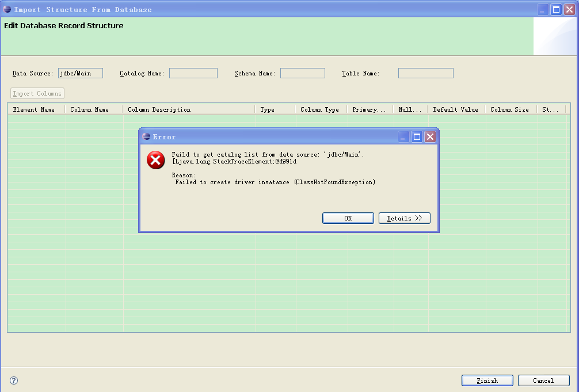Click OK in the Error dialog
Viewport: 579px width, 392px height.
pyautogui.click(x=348, y=218)
